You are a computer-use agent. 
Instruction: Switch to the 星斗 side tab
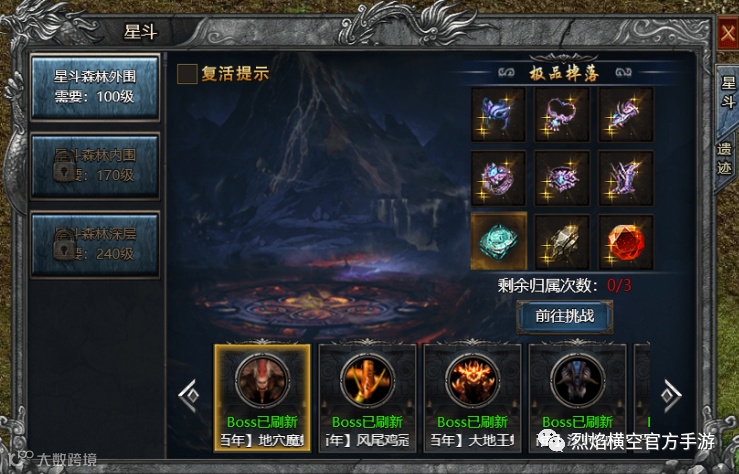click(727, 92)
